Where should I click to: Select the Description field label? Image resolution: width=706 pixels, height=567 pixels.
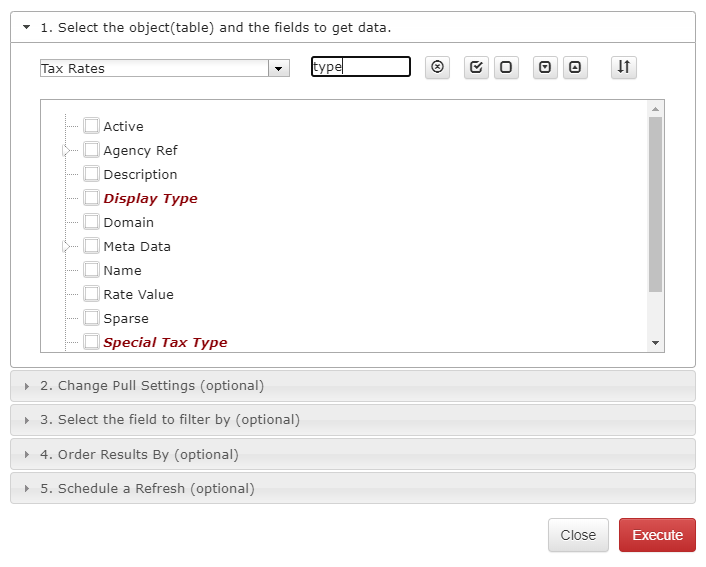tap(140, 175)
